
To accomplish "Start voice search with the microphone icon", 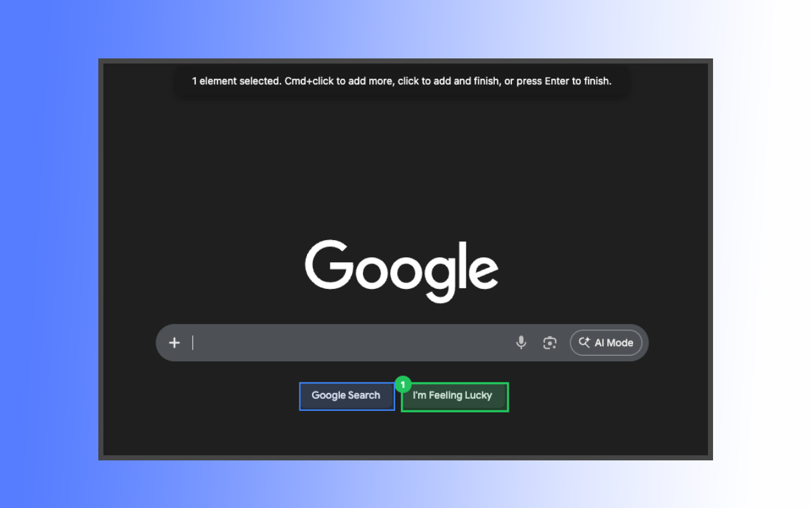I will tap(521, 343).
